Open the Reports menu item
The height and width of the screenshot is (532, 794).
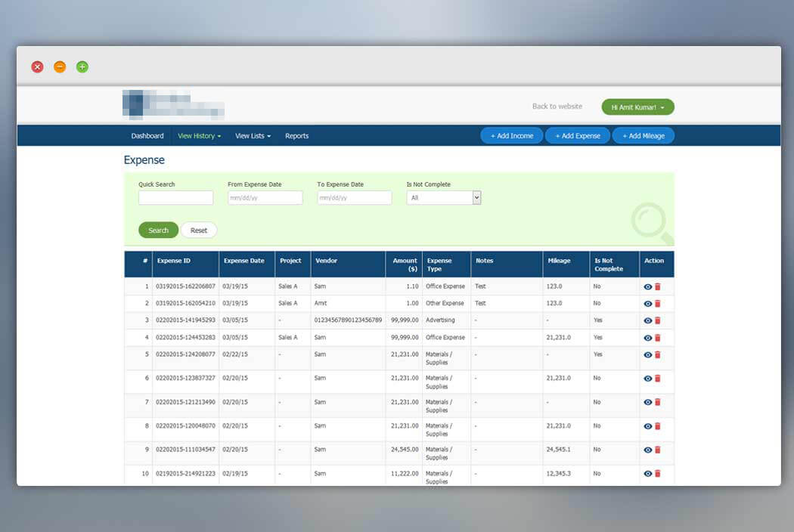point(296,136)
